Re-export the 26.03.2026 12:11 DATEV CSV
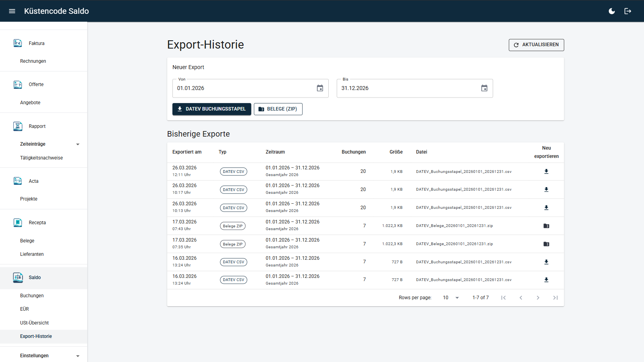644x362 pixels. point(546,171)
